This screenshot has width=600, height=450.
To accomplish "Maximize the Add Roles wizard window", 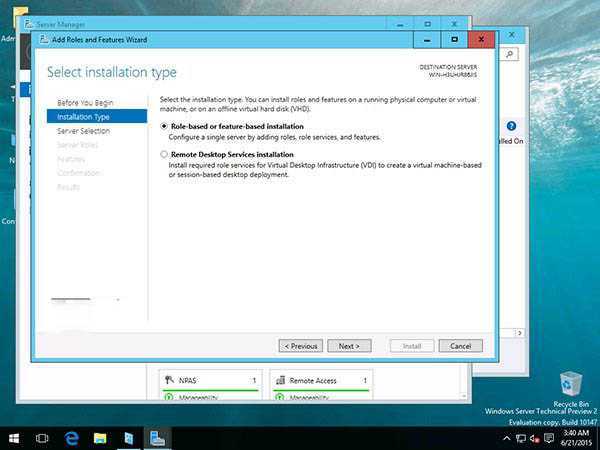I will [x=454, y=39].
